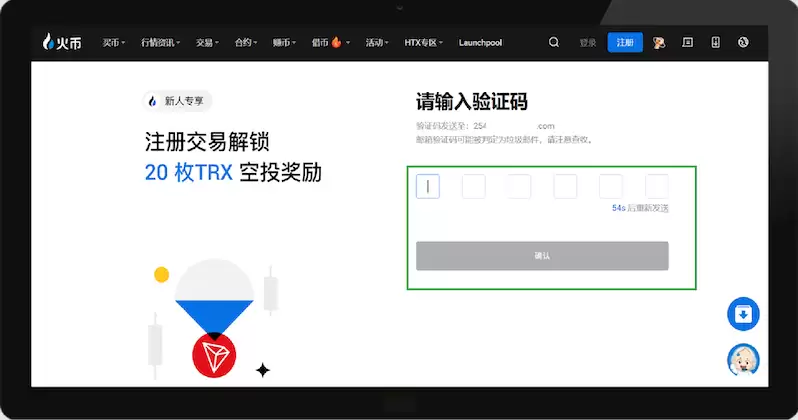Screen dimensions: 798x420
Task: Focus the first verification code box
Action: coord(428,186)
